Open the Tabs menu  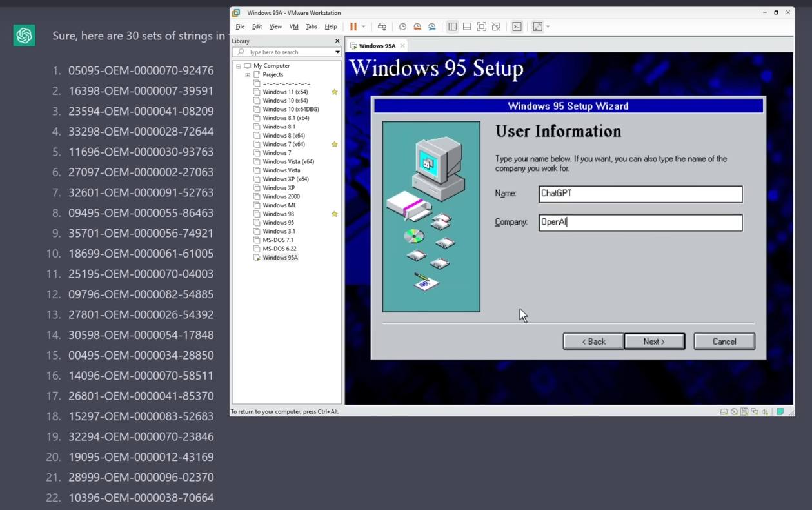tap(312, 26)
